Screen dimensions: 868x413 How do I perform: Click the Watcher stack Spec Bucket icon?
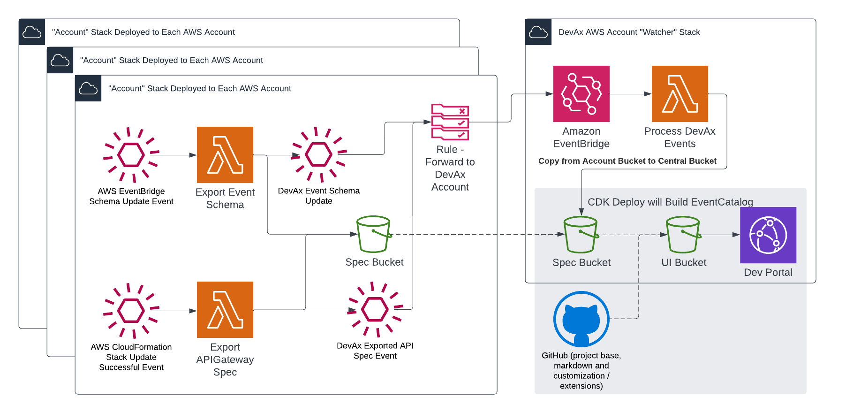(581, 235)
